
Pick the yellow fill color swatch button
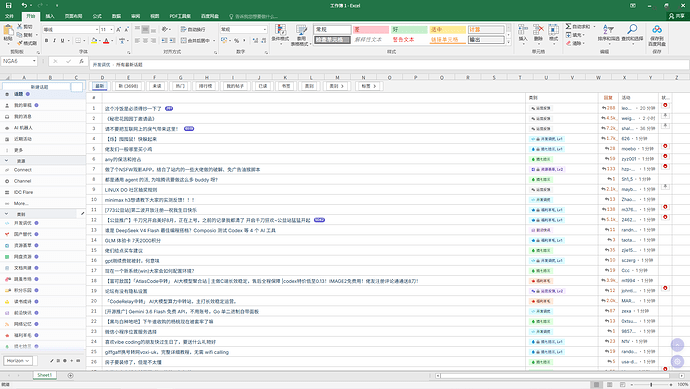click(93, 40)
